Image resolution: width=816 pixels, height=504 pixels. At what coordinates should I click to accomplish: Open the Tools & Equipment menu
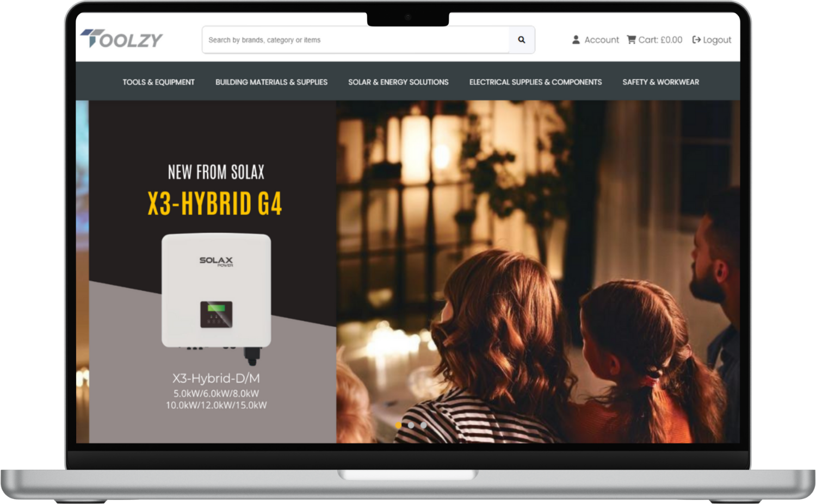click(x=158, y=82)
